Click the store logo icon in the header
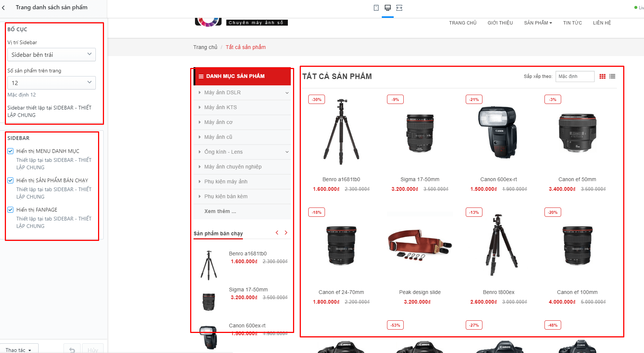The width and height of the screenshot is (644, 353). 208,22
